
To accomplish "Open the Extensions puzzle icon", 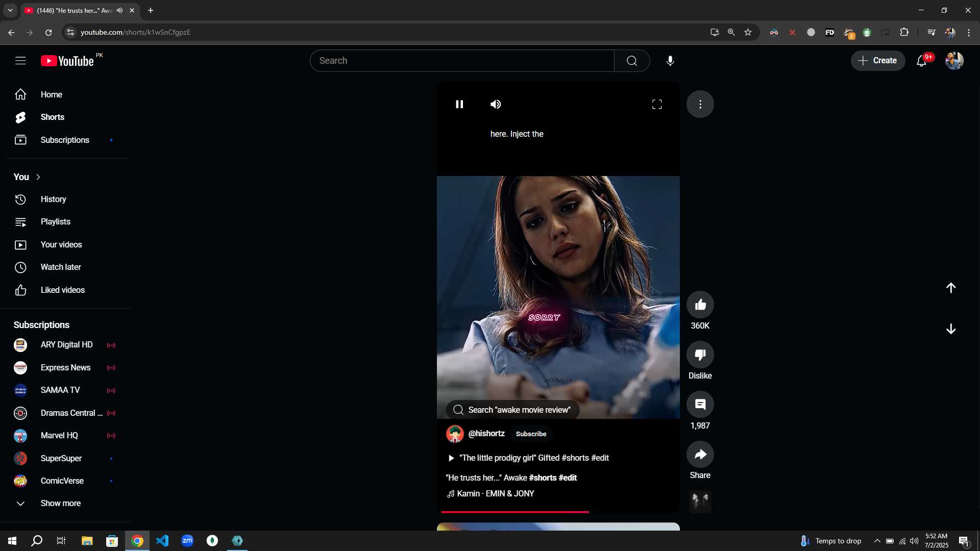I will (x=904, y=32).
